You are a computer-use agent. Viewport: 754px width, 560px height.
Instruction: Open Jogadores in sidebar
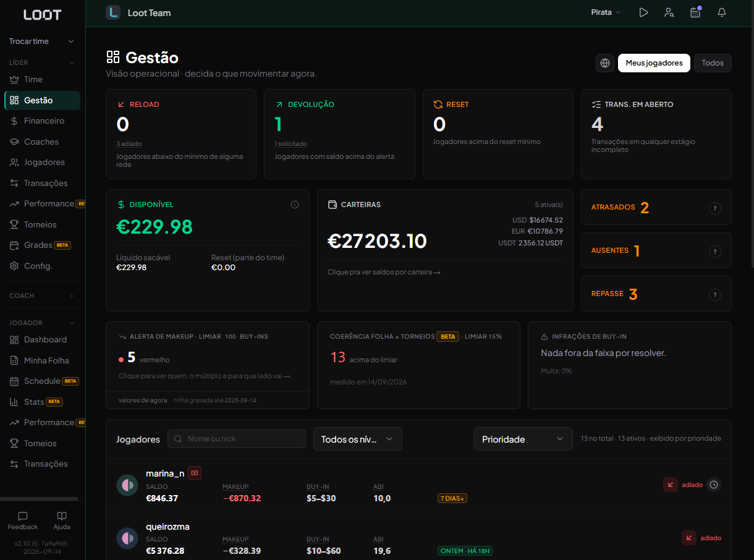pos(42,162)
